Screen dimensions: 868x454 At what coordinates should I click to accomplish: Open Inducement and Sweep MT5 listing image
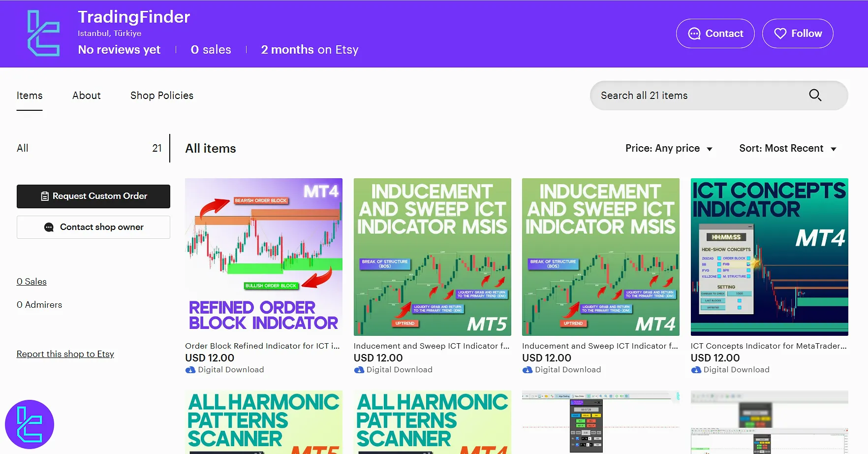(x=432, y=257)
